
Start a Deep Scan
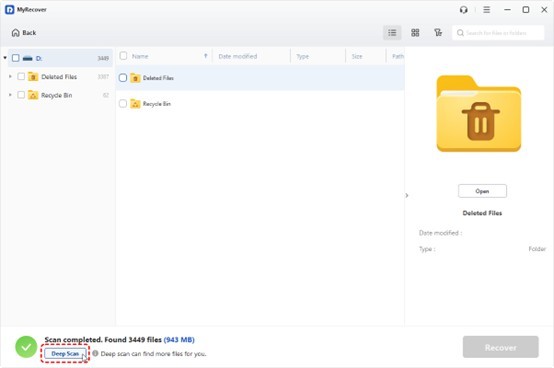[65, 354]
